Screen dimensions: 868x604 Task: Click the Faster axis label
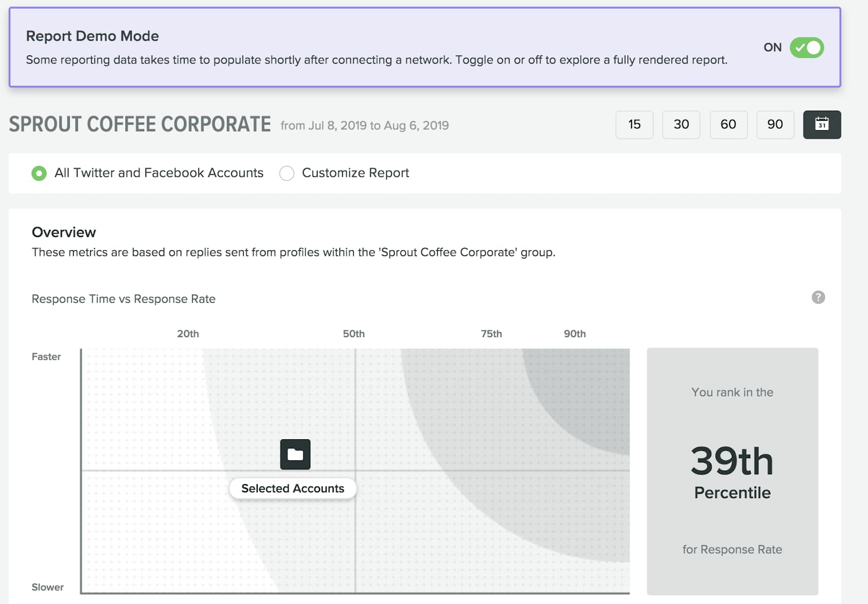click(46, 357)
